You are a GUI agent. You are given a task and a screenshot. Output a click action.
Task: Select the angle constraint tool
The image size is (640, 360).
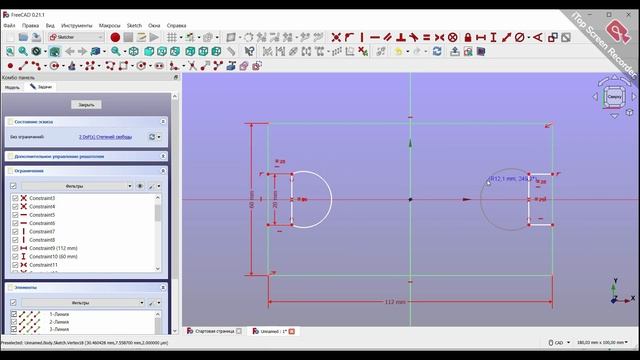click(538, 38)
